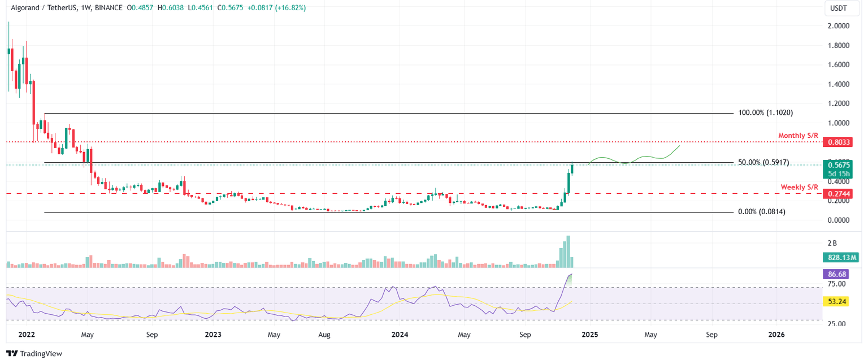This screenshot has width=868, height=364.
Task: Select the 0.00% (0.0814) Fibonacci level
Action: coord(761,211)
